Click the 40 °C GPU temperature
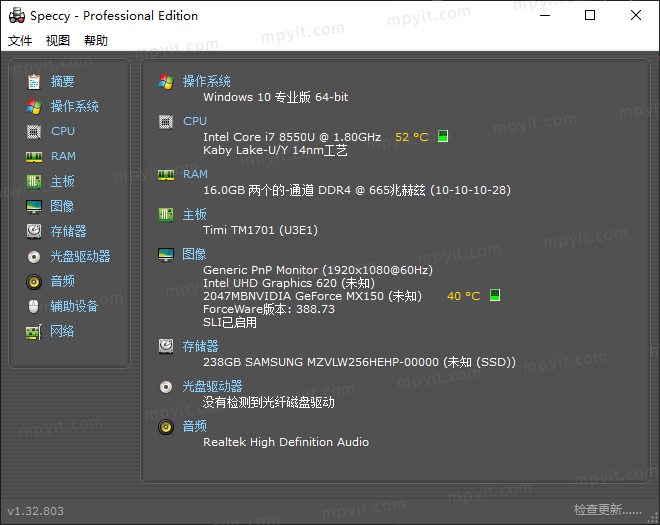The image size is (660, 525). tap(464, 296)
